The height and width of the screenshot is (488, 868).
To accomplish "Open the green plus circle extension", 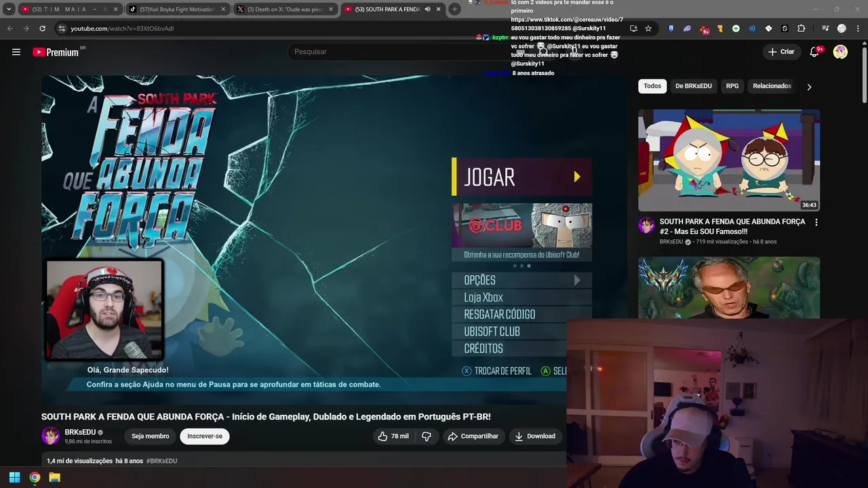I will 736,28.
